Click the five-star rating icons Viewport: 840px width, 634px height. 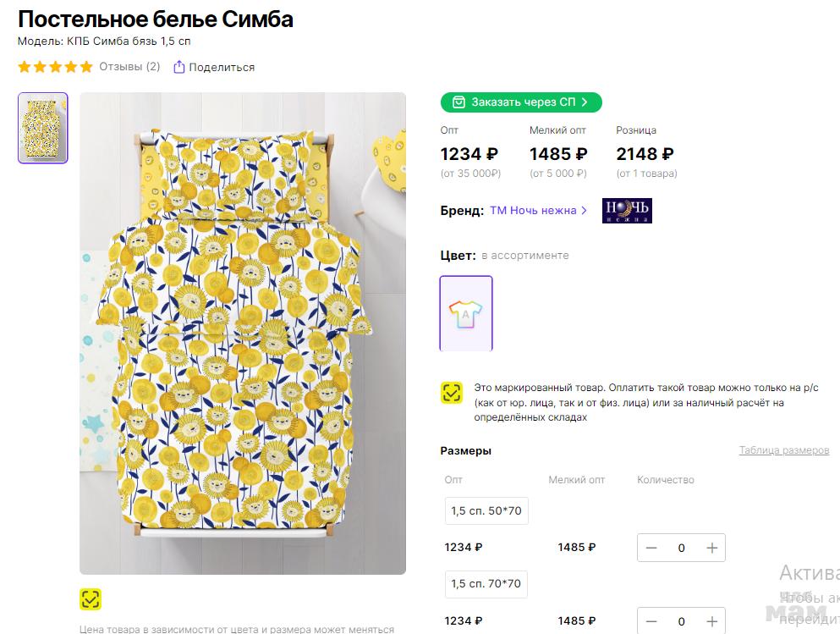pos(55,67)
